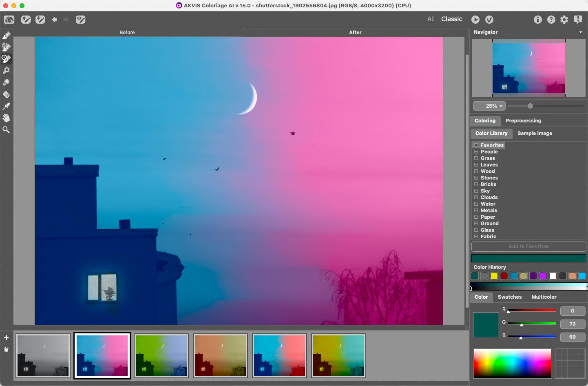Open Preferences with the gear icon

click(564, 20)
